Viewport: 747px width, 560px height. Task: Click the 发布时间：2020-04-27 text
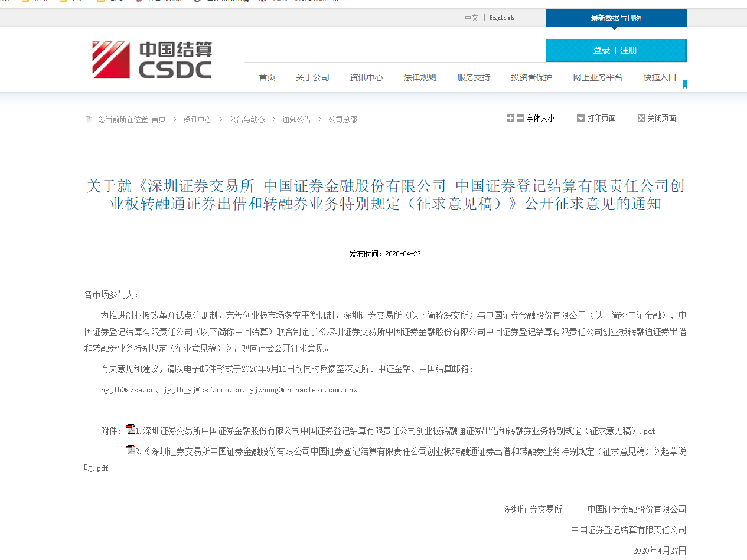385,254
